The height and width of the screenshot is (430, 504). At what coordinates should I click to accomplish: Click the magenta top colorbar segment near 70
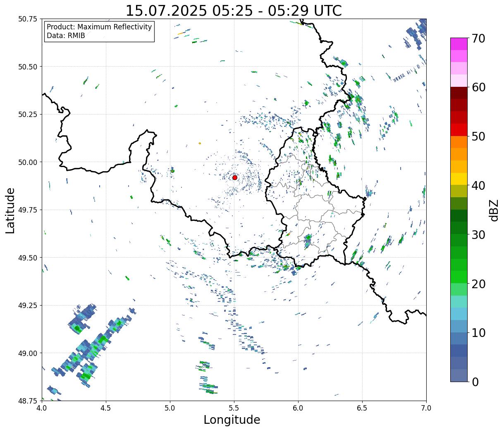pyautogui.click(x=459, y=44)
